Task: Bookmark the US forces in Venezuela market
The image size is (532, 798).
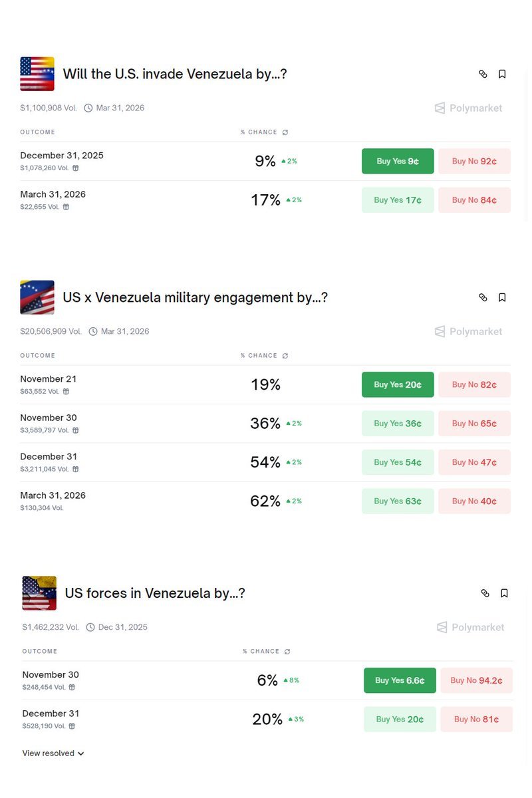Action: [504, 593]
